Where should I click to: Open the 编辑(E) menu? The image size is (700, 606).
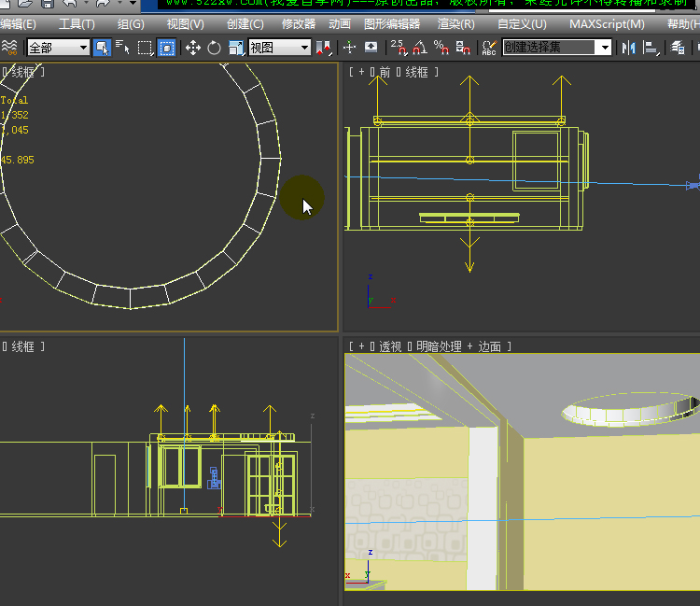(x=18, y=24)
